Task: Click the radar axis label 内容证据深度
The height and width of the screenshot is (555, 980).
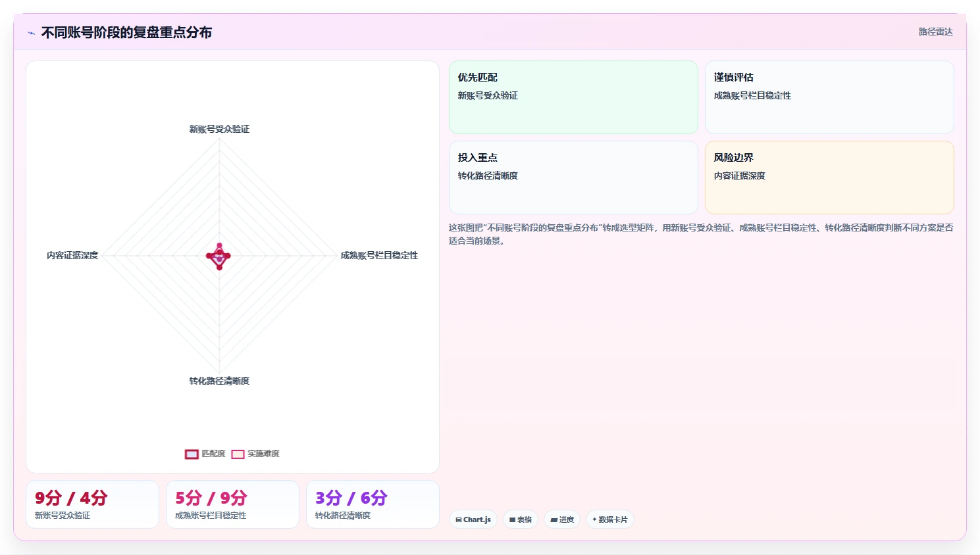Action: (72, 255)
